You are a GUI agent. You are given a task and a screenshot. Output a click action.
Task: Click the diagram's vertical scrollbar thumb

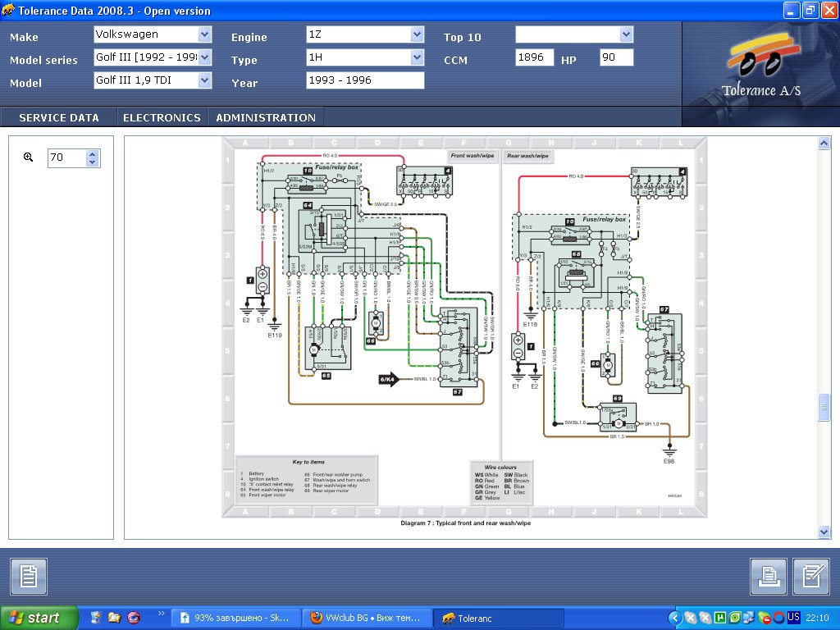pyautogui.click(x=824, y=408)
